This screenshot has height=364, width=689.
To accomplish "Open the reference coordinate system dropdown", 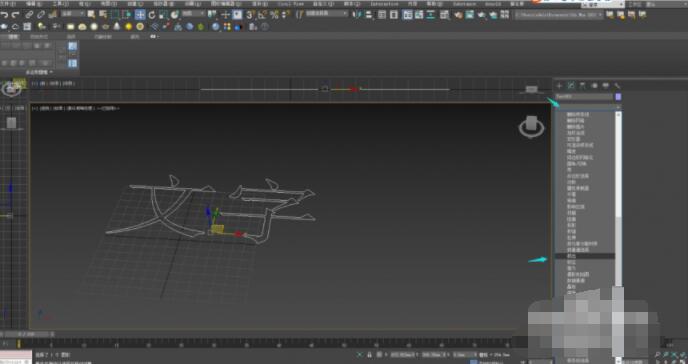I will coord(192,15).
